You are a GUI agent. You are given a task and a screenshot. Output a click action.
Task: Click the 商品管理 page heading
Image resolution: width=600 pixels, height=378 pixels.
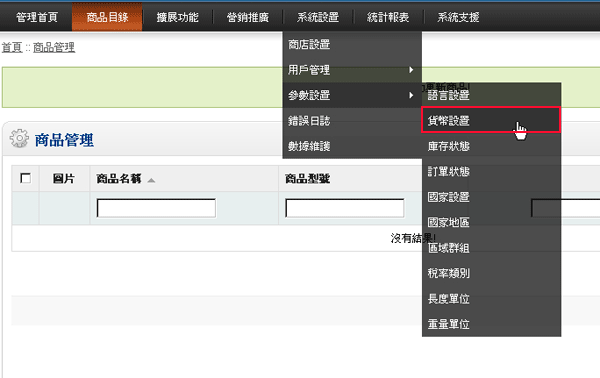tap(64, 140)
